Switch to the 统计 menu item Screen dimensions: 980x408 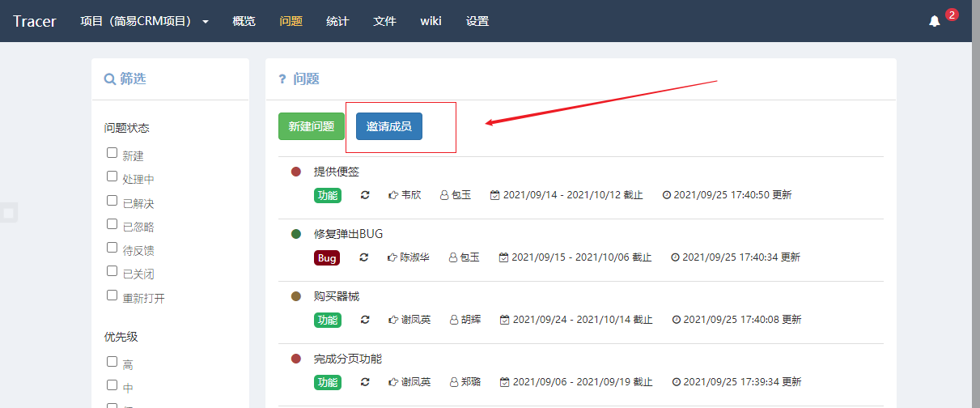(x=337, y=21)
